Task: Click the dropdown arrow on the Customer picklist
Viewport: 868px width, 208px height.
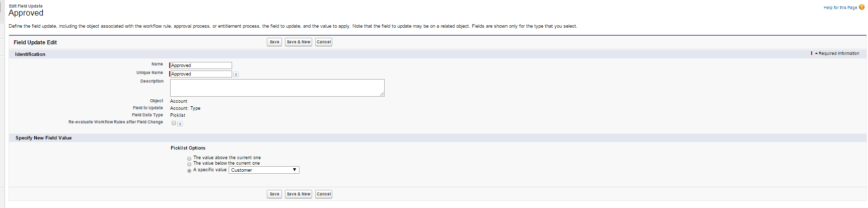Action: pos(295,170)
